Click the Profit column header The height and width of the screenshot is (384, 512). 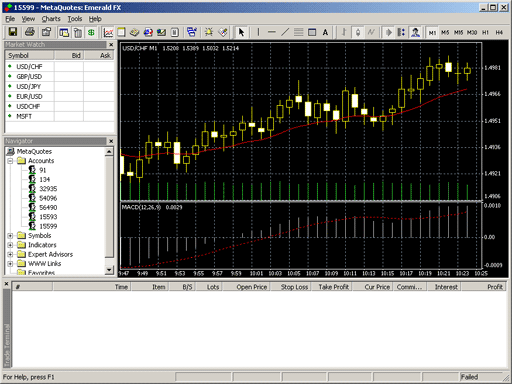483,287
